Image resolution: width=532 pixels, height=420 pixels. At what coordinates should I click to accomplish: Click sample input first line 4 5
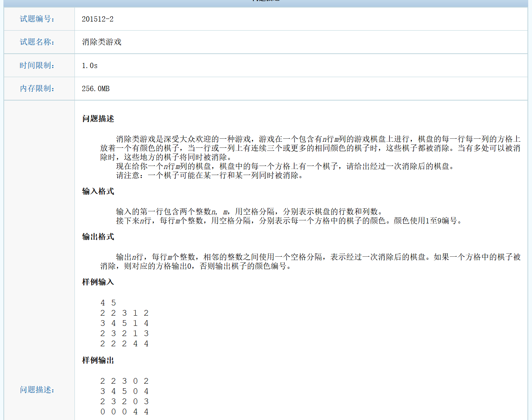coord(108,303)
